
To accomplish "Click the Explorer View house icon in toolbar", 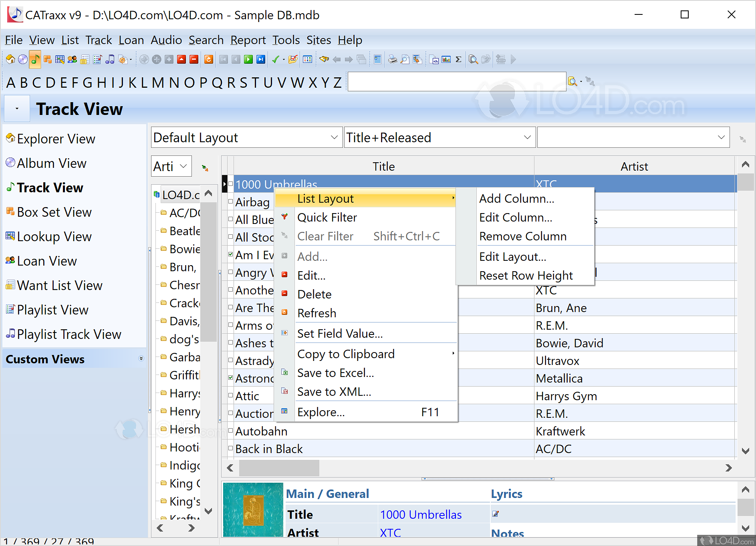I will [10, 60].
